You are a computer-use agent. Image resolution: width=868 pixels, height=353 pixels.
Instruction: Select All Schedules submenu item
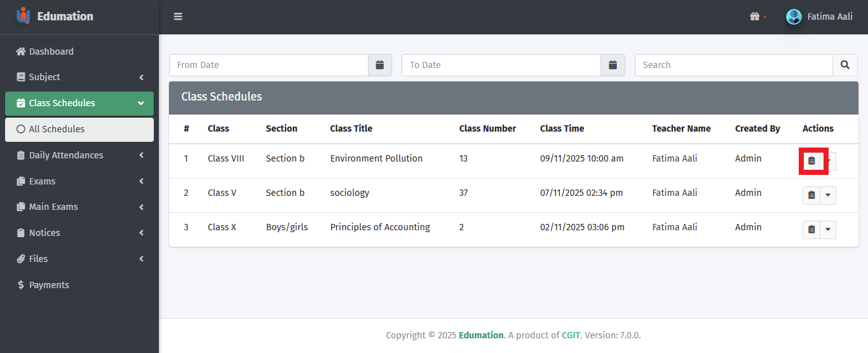pos(57,129)
